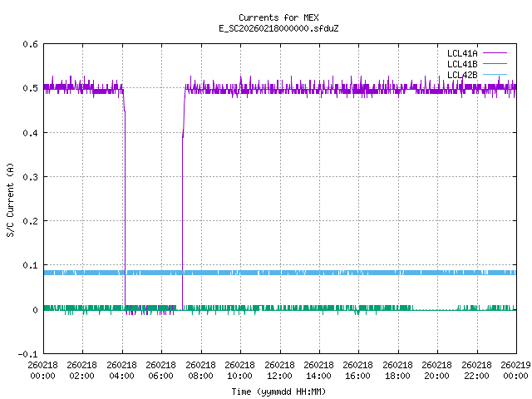This screenshot has height=399, width=532.
Task: Click the 0.5 tick on the y-axis
Action: [x=28, y=88]
